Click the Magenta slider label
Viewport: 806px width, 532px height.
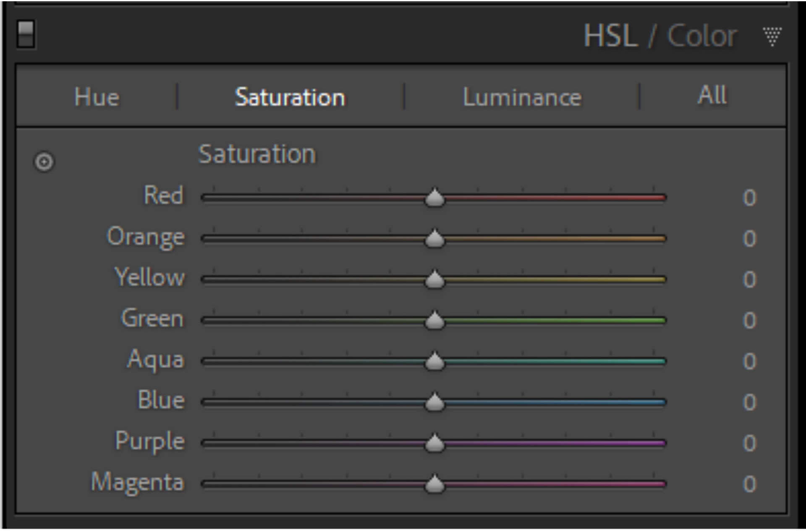coord(138,483)
